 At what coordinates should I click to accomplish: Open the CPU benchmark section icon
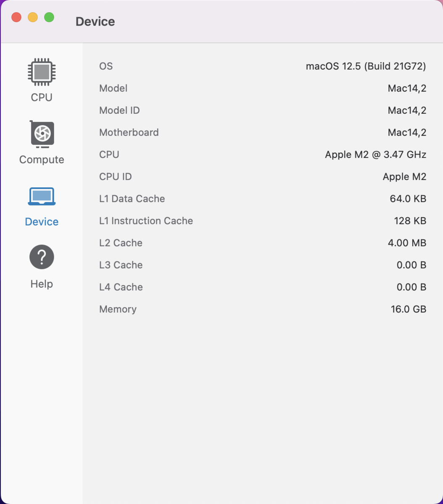42,71
